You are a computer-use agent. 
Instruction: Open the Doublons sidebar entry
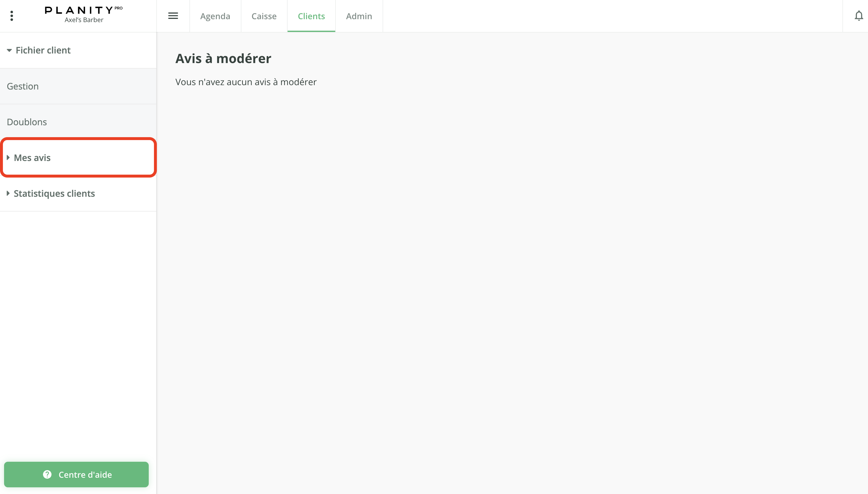pyautogui.click(x=27, y=122)
